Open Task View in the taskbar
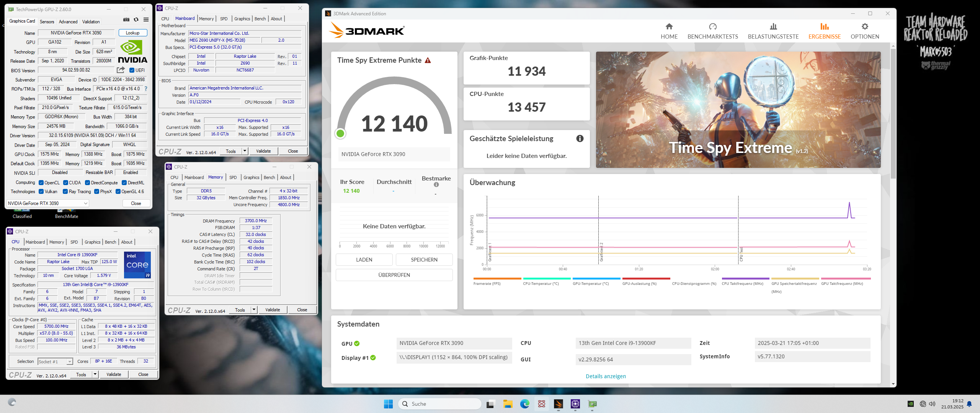The height and width of the screenshot is (413, 980). pyautogui.click(x=491, y=404)
